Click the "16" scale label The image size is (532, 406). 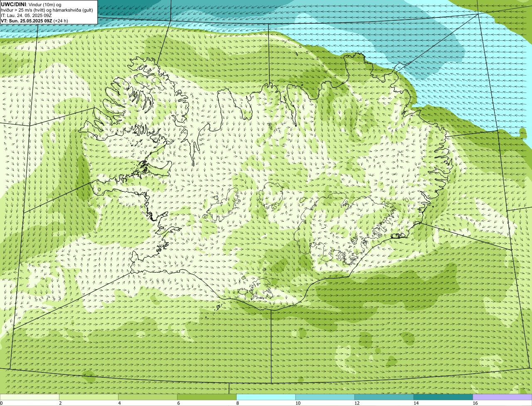point(475,403)
